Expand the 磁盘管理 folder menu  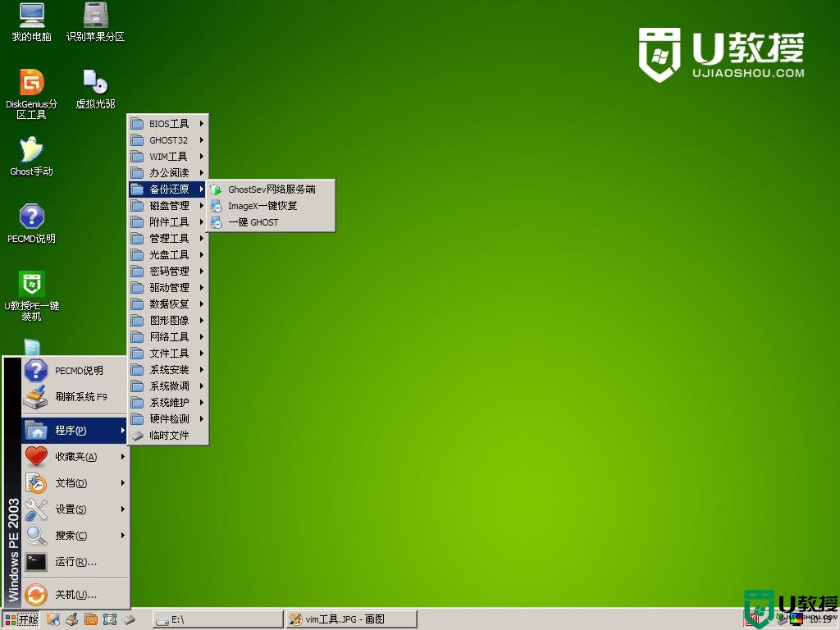pos(168,206)
